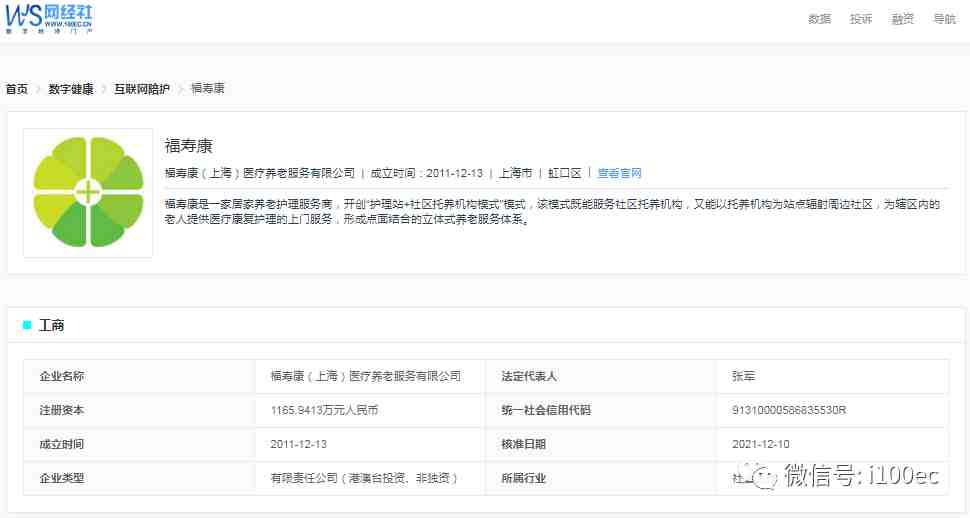Open the 投诉 navigation item
Screen dimensions: 970x518
861,19
